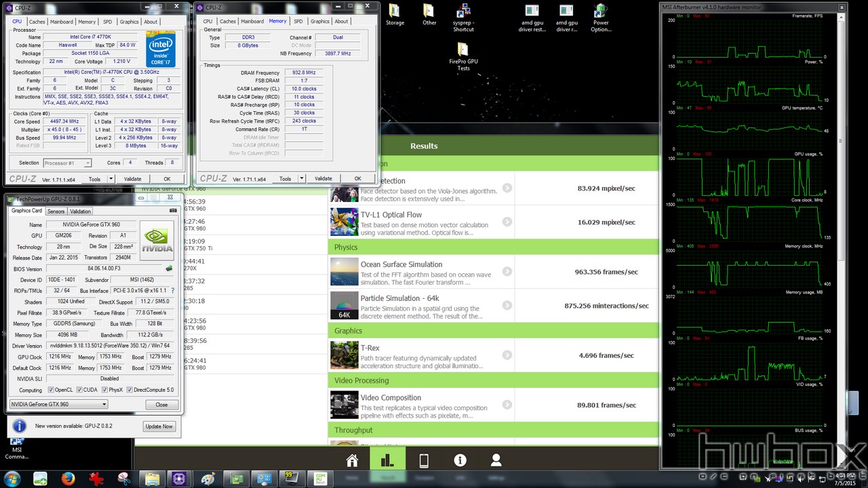Open the Processor #1 selection dropdown

tap(67, 163)
